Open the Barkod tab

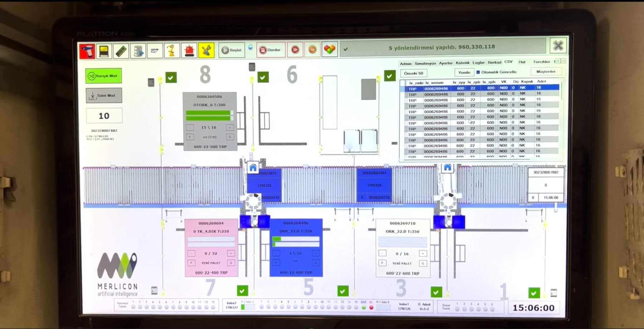(494, 62)
